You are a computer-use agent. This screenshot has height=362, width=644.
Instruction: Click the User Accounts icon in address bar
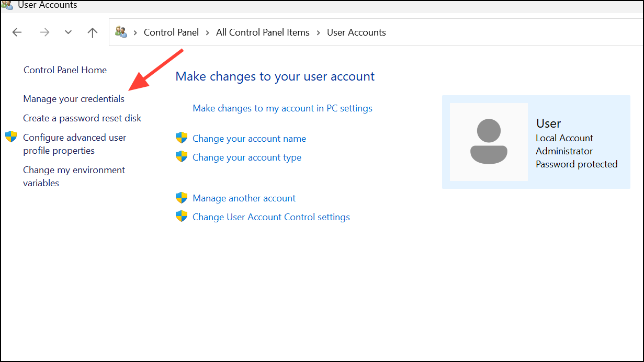point(121,32)
